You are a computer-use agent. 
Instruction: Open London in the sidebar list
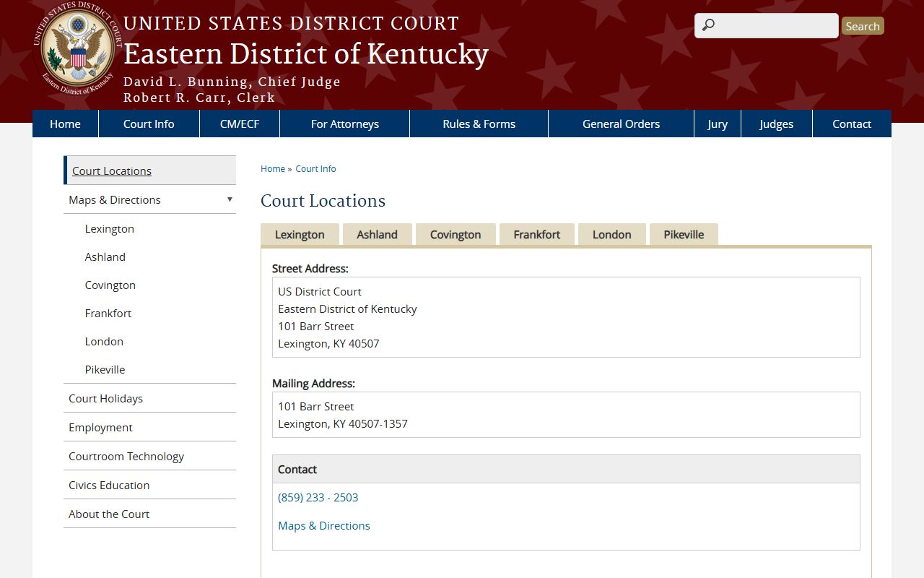pyautogui.click(x=104, y=341)
